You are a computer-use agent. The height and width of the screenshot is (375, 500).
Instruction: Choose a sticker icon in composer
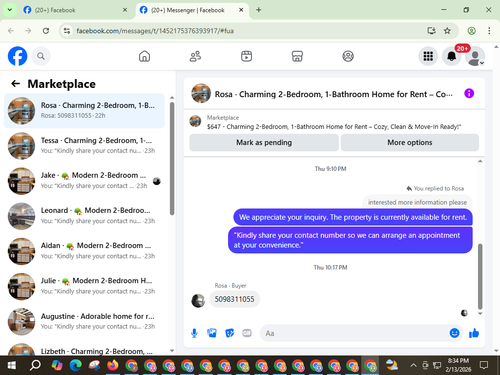(x=229, y=333)
